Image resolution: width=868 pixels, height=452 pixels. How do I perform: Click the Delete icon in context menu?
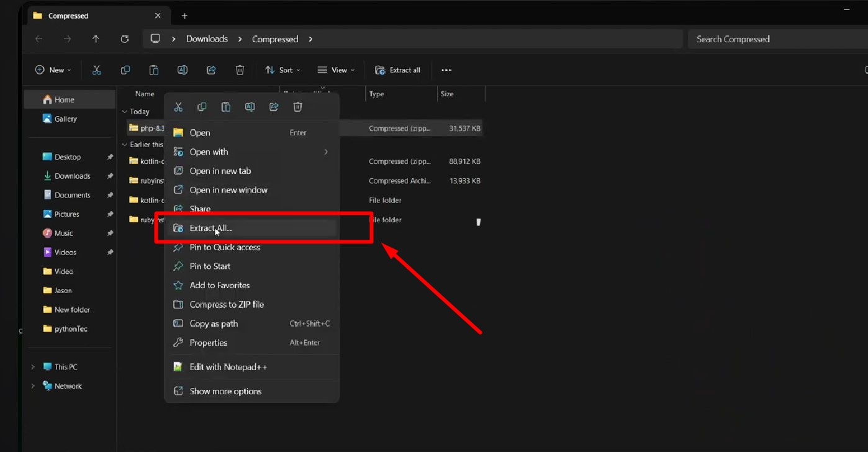pyautogui.click(x=297, y=107)
